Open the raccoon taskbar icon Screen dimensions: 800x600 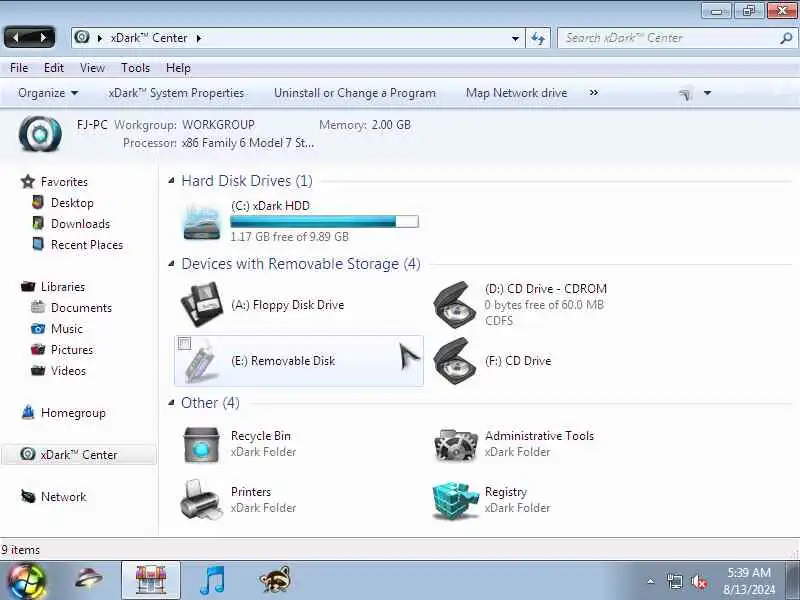click(x=276, y=580)
